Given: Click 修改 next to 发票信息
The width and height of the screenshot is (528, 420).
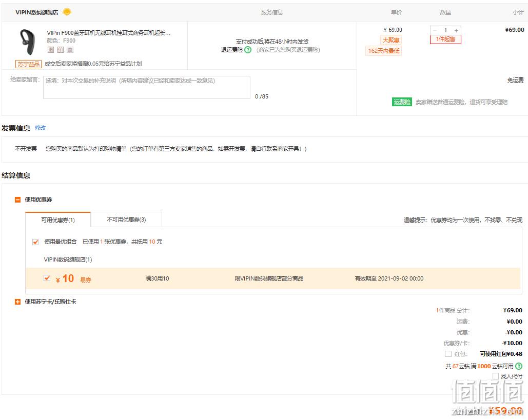Looking at the screenshot, I should click(x=41, y=128).
